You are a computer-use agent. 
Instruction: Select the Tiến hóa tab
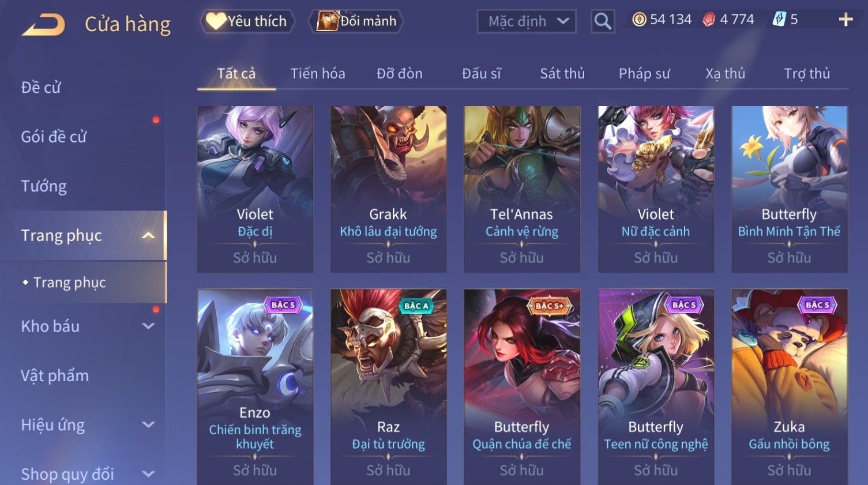tap(318, 73)
